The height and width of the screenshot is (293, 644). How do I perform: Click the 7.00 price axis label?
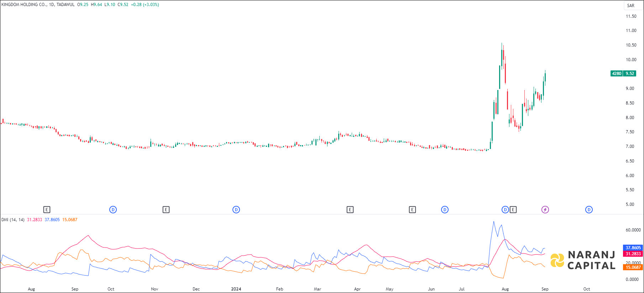click(x=630, y=146)
